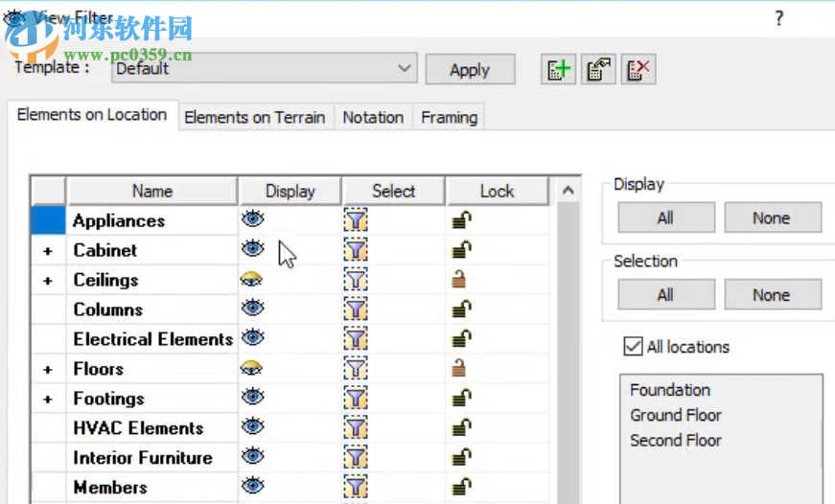Click the save template icon
This screenshot has height=504, width=835.
point(598,69)
